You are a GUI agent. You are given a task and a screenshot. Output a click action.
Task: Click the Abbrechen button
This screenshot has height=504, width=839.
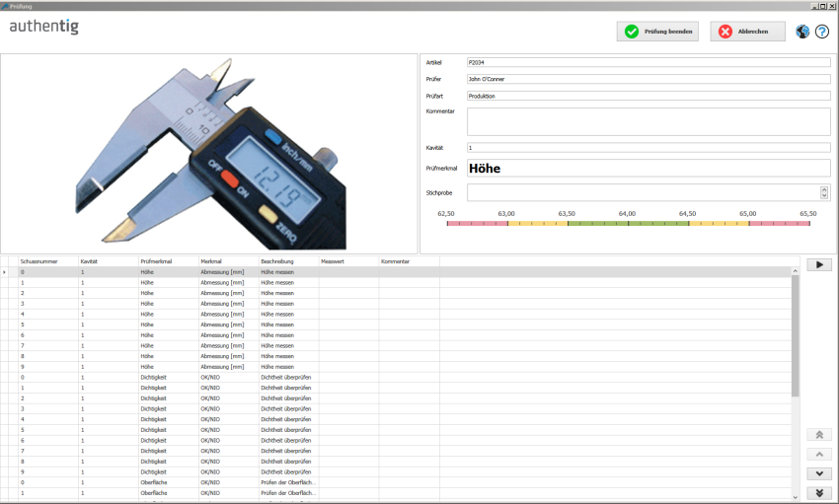747,32
